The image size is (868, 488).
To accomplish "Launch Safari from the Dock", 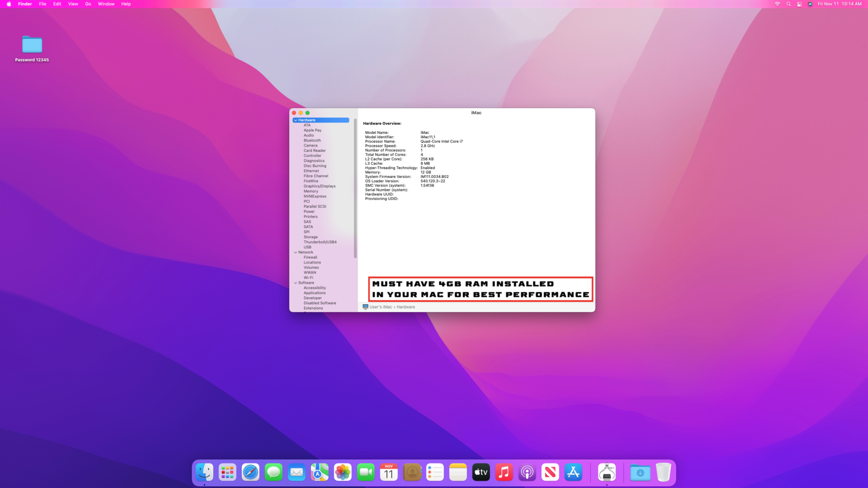I will (251, 472).
